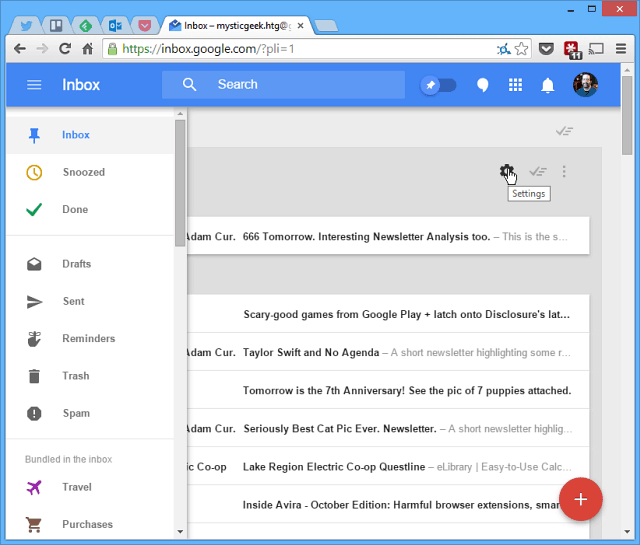Click the Search input field
This screenshot has height=545, width=640.
pos(283,85)
